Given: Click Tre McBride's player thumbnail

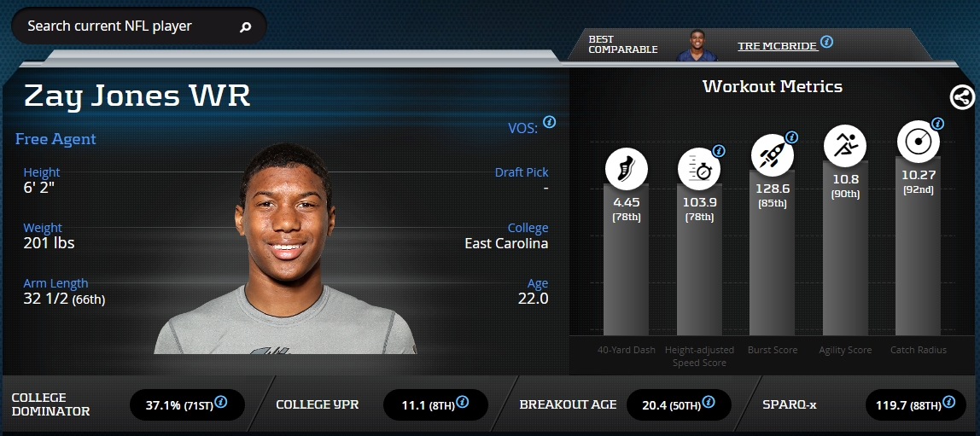Looking at the screenshot, I should click(697, 45).
